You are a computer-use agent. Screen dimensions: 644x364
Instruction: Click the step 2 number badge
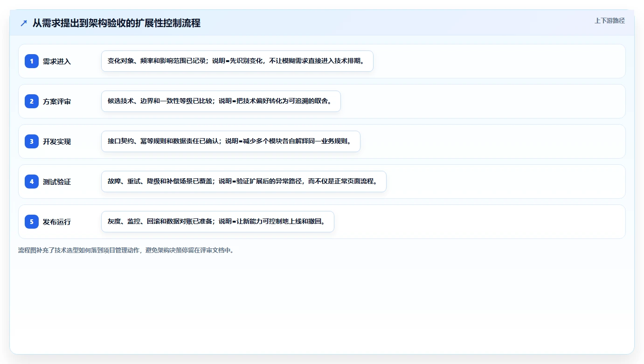point(32,101)
